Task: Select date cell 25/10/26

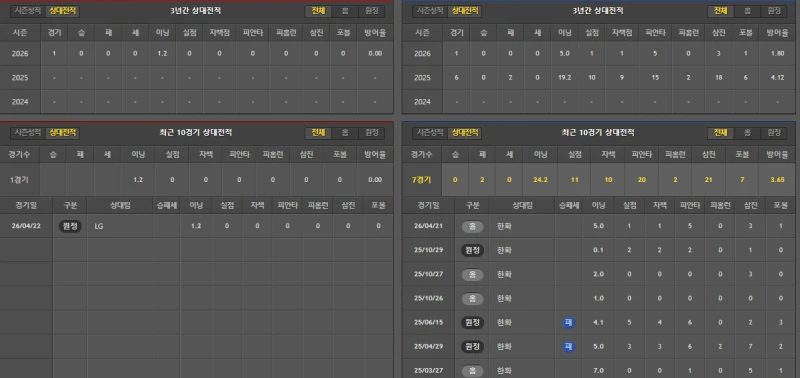Action: pyautogui.click(x=428, y=298)
